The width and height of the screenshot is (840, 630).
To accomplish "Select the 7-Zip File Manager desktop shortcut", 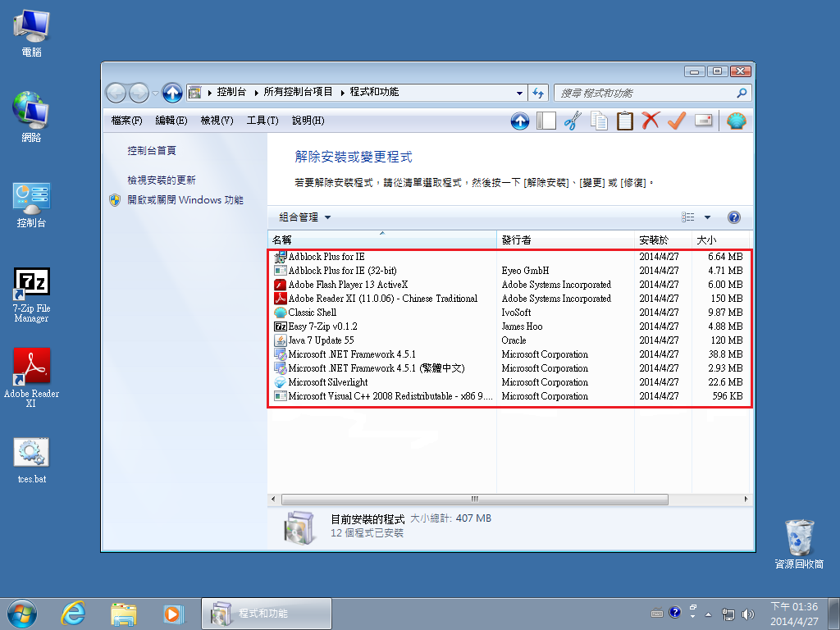I will pyautogui.click(x=32, y=295).
